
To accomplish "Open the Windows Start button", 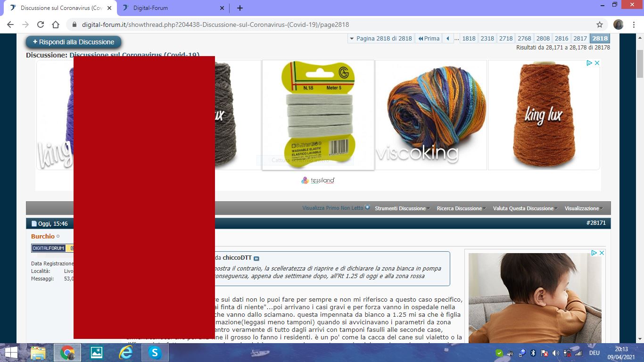I will point(11,353).
